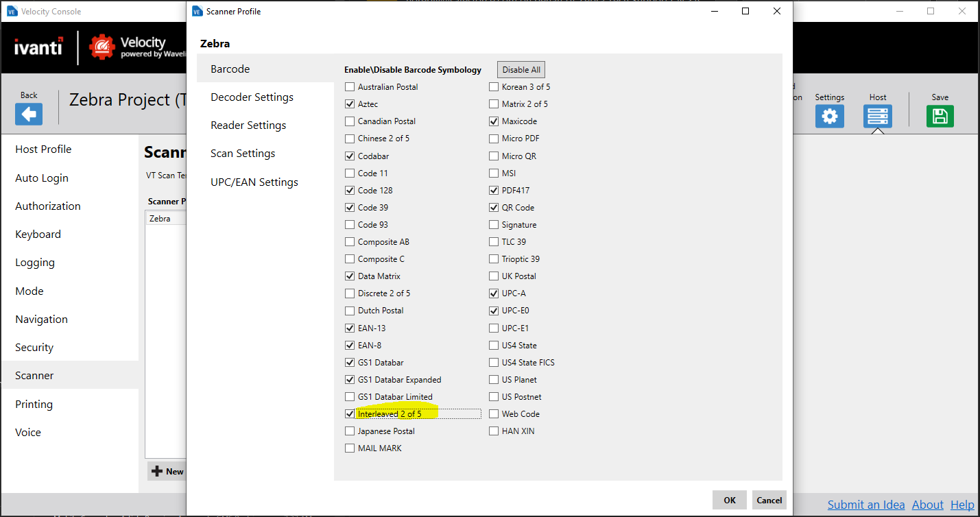Toggle the UPC-E1 checkbox
980x517 pixels.
click(x=494, y=328)
